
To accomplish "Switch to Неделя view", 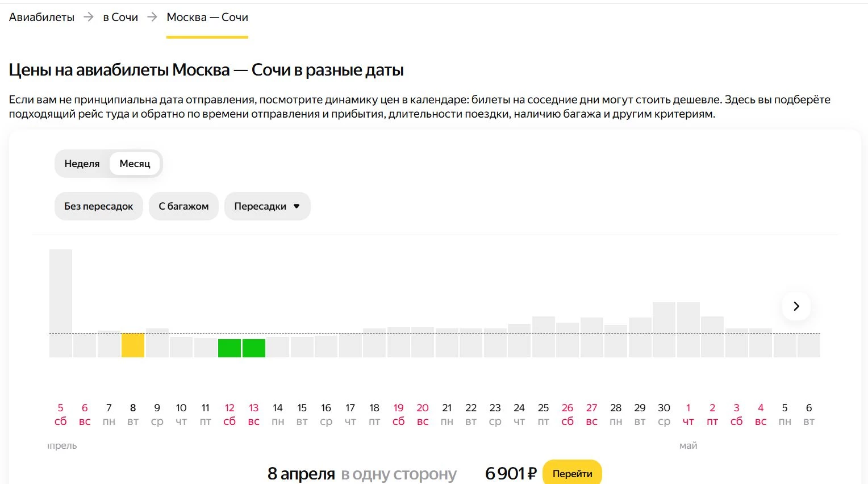I will coord(82,164).
